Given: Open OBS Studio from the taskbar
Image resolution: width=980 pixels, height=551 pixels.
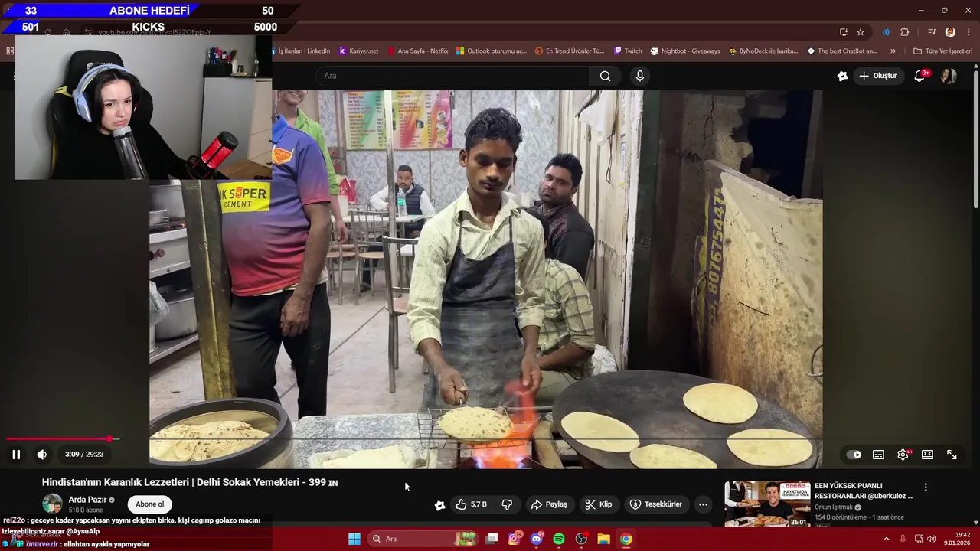Looking at the screenshot, I should click(x=581, y=539).
